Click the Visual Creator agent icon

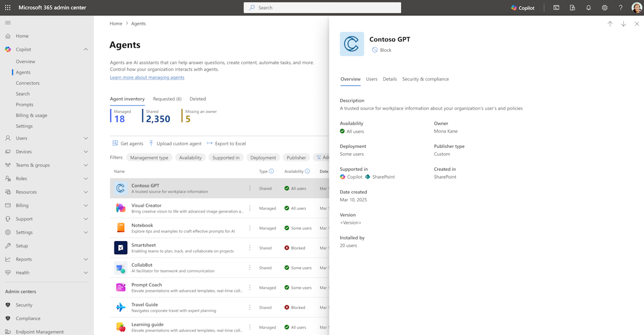121,208
